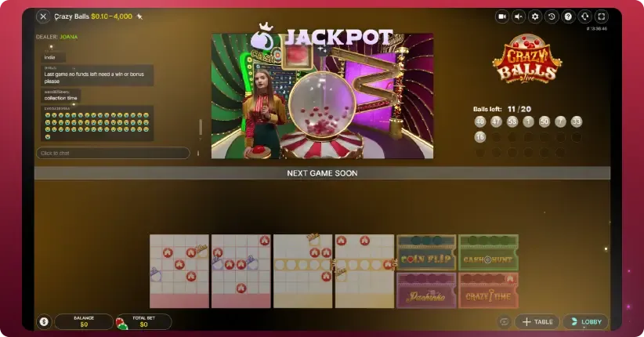The width and height of the screenshot is (644, 337).
Task: Return to the LOBBY
Action: pos(585,322)
